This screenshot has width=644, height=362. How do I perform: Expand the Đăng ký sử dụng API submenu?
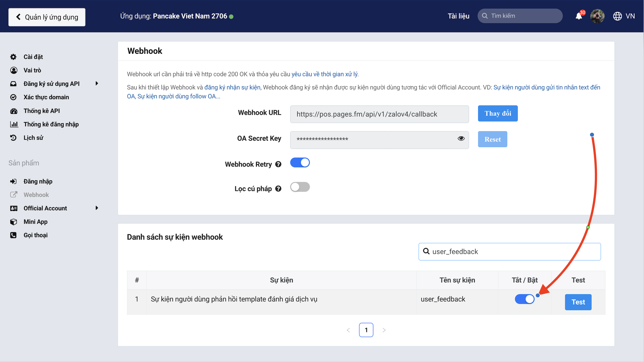(97, 84)
